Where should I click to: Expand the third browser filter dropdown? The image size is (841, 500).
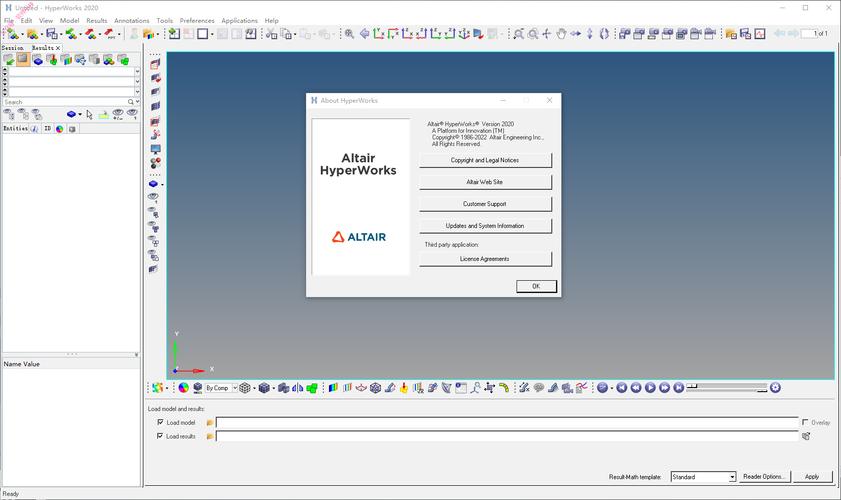click(x=137, y=92)
